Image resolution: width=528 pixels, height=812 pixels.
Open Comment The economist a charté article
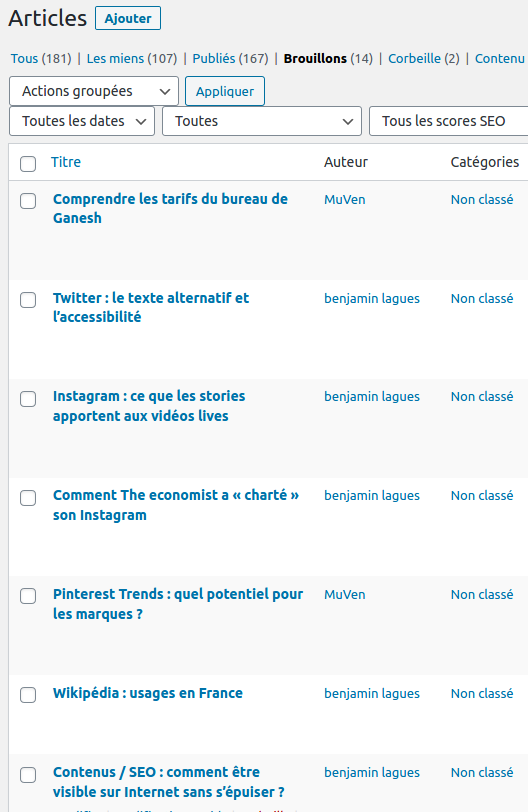pyautogui.click(x=176, y=505)
